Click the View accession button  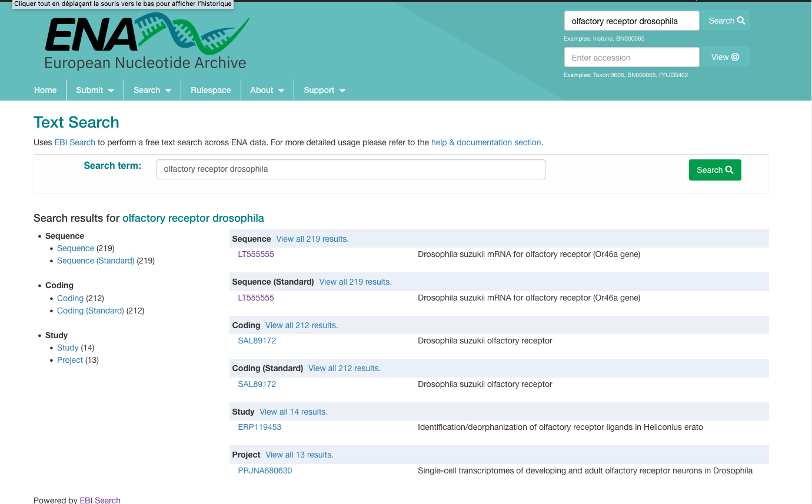(725, 57)
